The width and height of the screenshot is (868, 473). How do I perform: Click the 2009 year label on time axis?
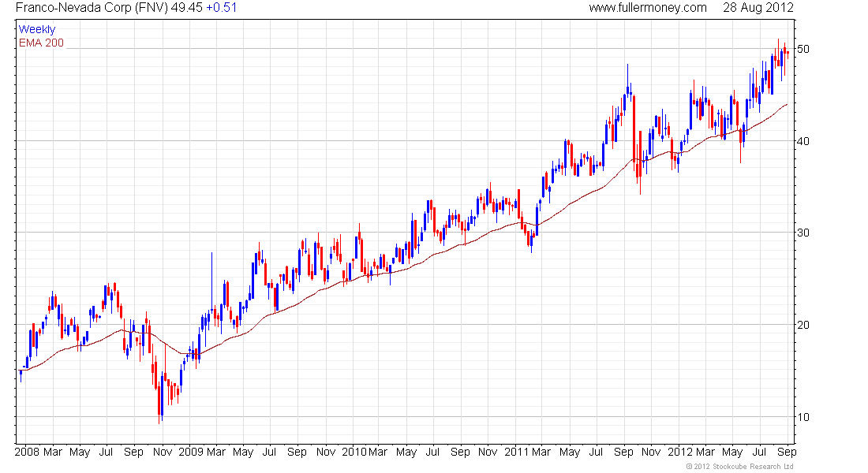pos(191,452)
